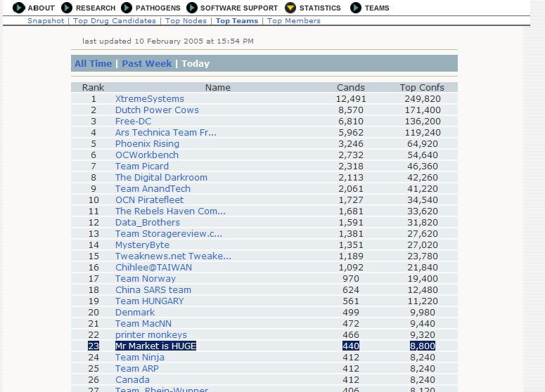Screen dimensions: 545x392
Task: Click the arrow icon beside PATHOGENS
Action: tap(127, 8)
